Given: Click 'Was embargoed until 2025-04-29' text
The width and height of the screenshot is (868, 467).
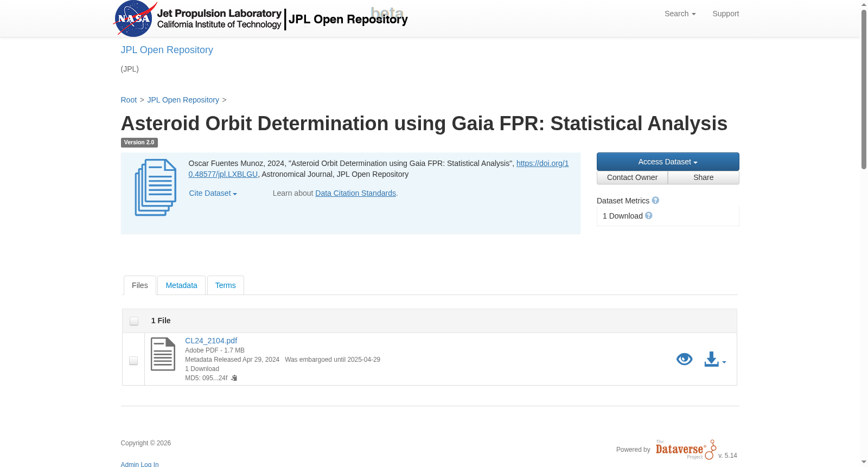Looking at the screenshot, I should (x=333, y=360).
